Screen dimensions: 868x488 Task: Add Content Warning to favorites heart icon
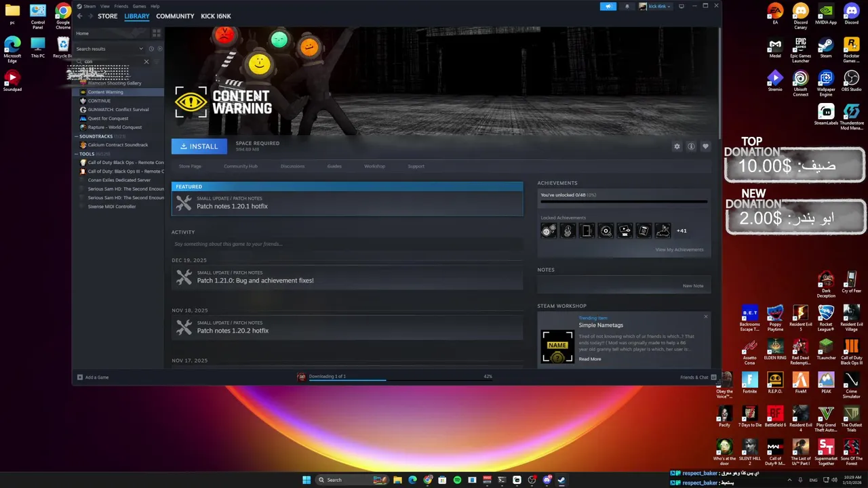click(x=705, y=146)
